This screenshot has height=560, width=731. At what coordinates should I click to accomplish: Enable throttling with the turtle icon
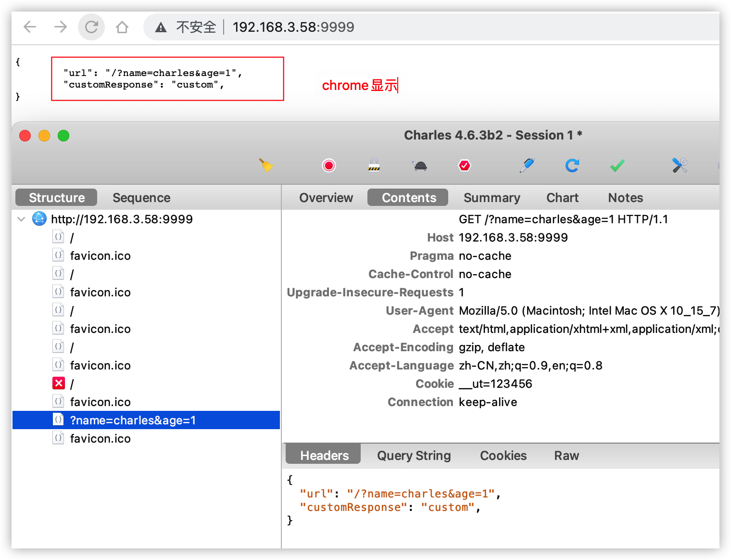tap(419, 165)
